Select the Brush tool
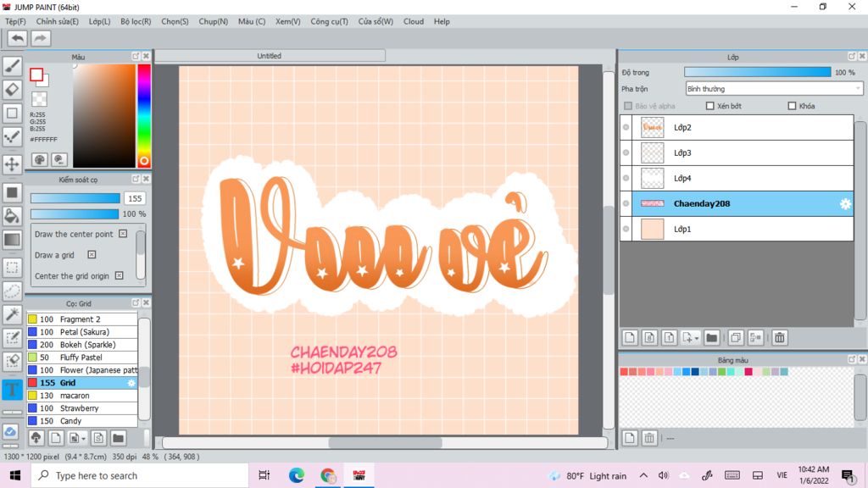Image resolution: width=868 pixels, height=488 pixels. pos(12,66)
